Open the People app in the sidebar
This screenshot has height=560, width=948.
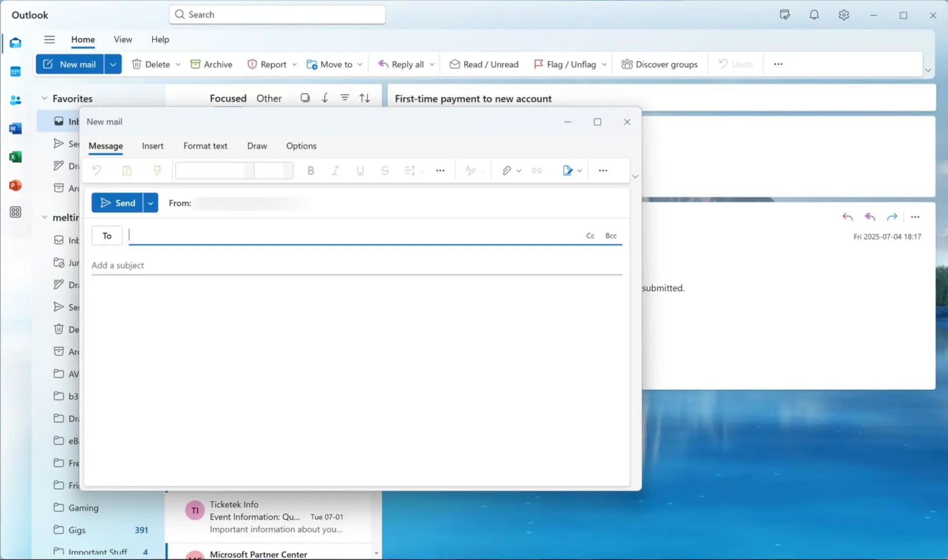pos(16,100)
